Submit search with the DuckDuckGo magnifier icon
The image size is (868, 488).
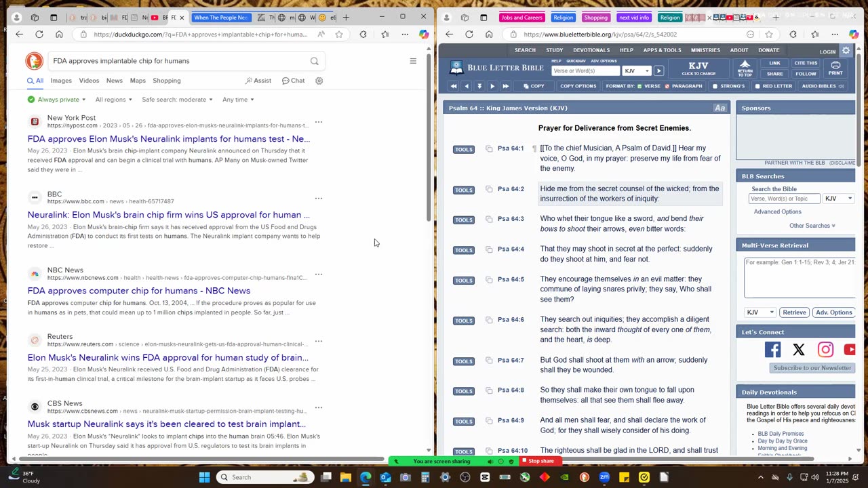click(314, 61)
